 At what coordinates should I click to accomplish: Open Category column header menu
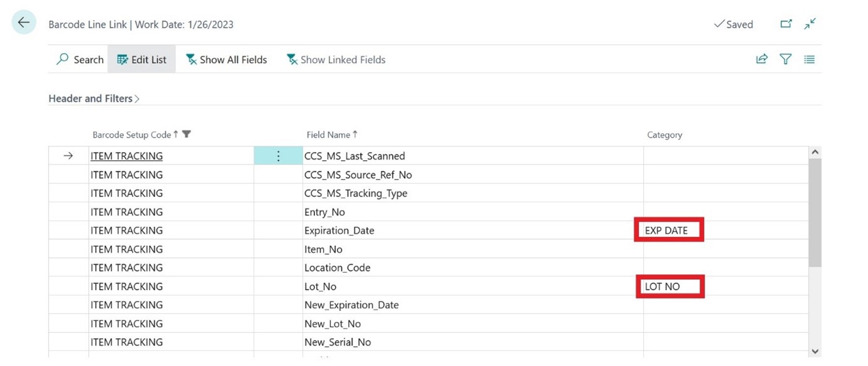coord(664,135)
